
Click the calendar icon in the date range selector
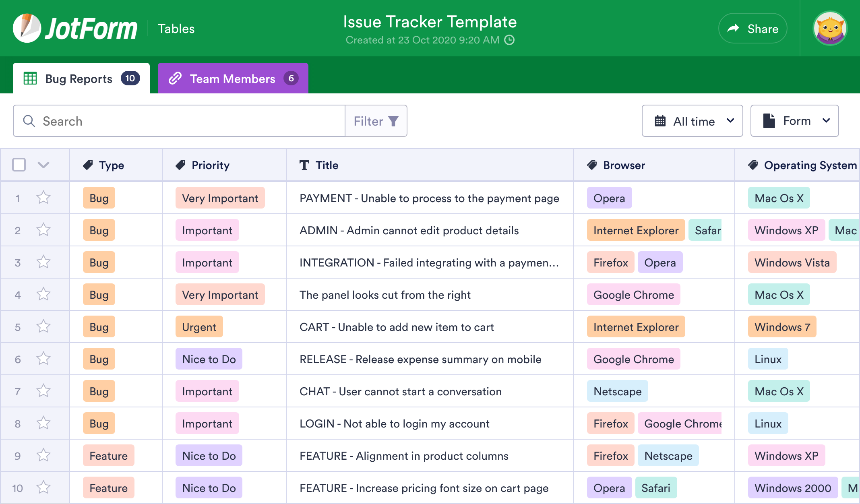pos(661,121)
